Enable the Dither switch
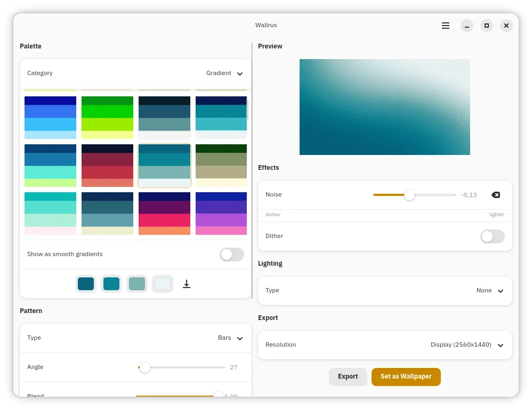The height and width of the screenshot is (410, 532). click(493, 236)
